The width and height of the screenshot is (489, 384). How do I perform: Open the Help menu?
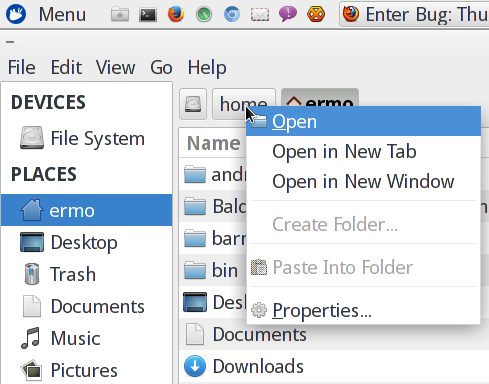[207, 68]
